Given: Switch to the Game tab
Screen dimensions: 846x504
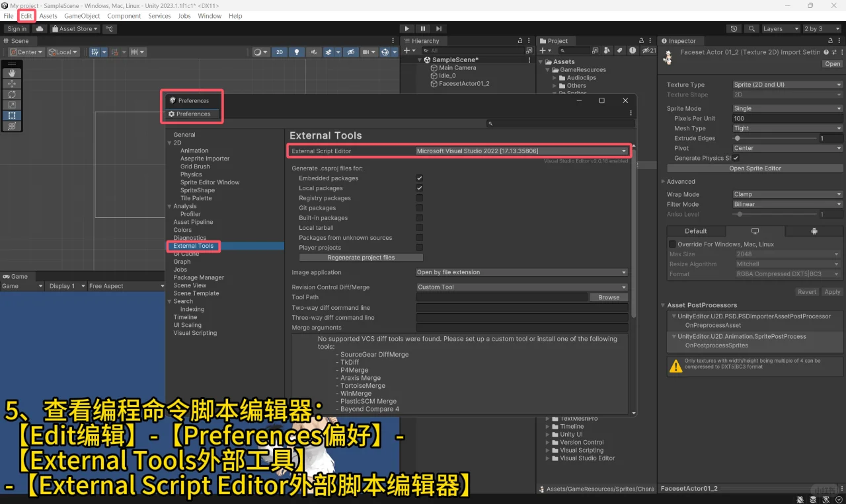Looking at the screenshot, I should [16, 276].
